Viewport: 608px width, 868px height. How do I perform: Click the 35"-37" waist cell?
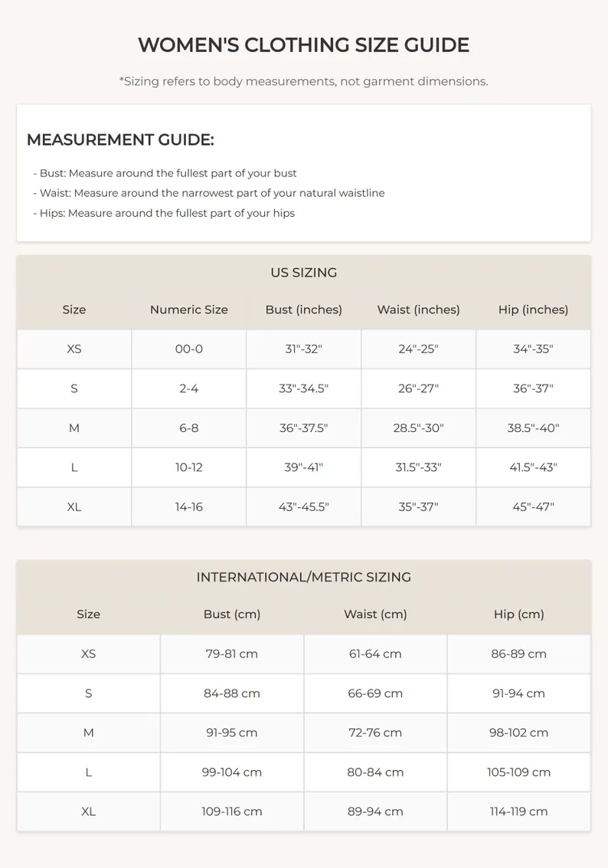pyautogui.click(x=418, y=507)
